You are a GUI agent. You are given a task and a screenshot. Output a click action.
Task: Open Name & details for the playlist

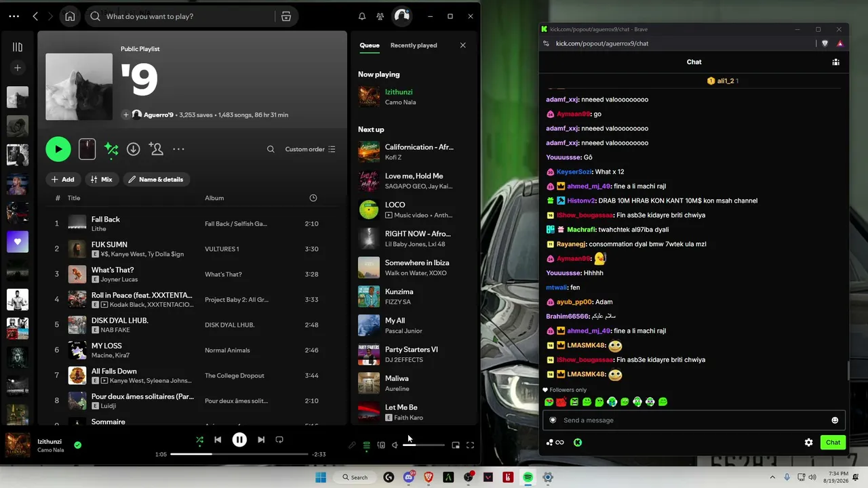tap(156, 180)
